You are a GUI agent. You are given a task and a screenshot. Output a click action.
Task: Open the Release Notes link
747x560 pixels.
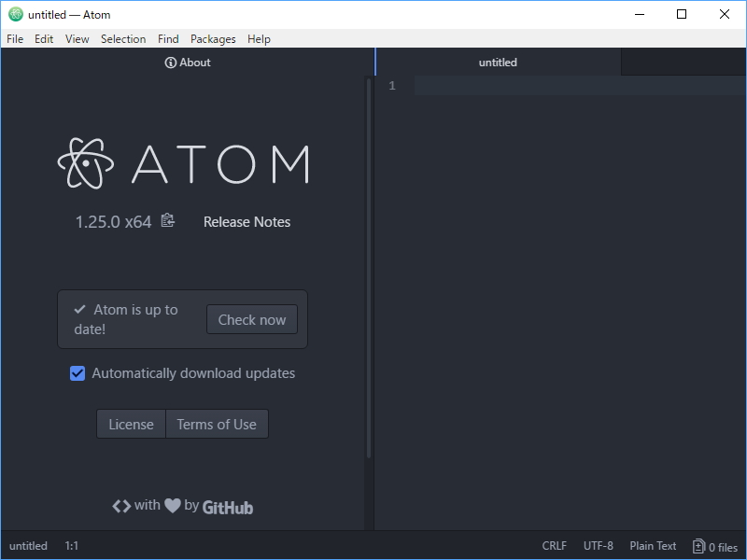[247, 221]
